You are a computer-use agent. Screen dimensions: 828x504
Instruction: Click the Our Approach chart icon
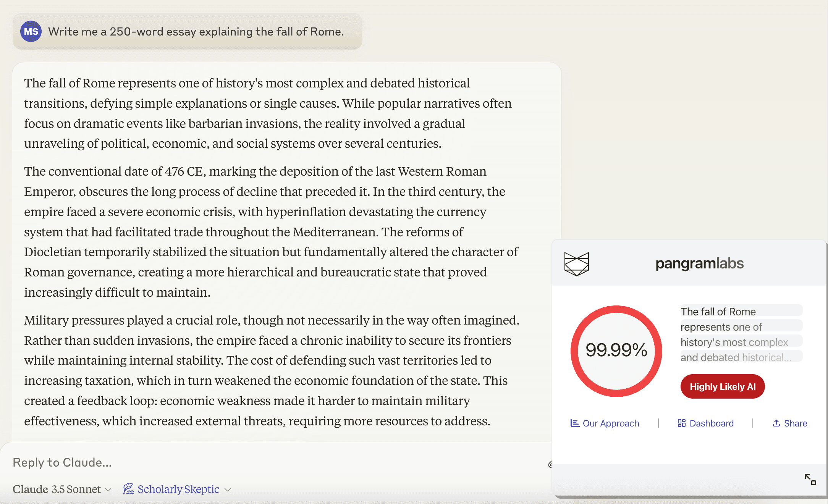pos(574,423)
